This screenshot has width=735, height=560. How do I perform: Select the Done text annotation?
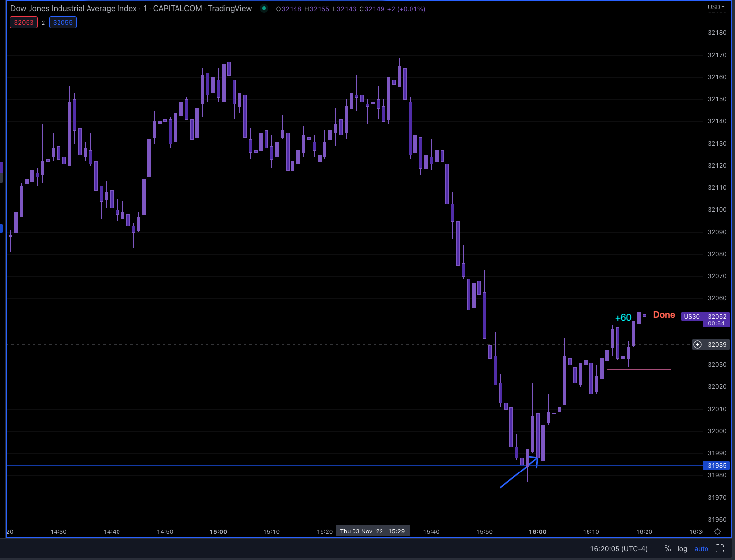tap(664, 315)
